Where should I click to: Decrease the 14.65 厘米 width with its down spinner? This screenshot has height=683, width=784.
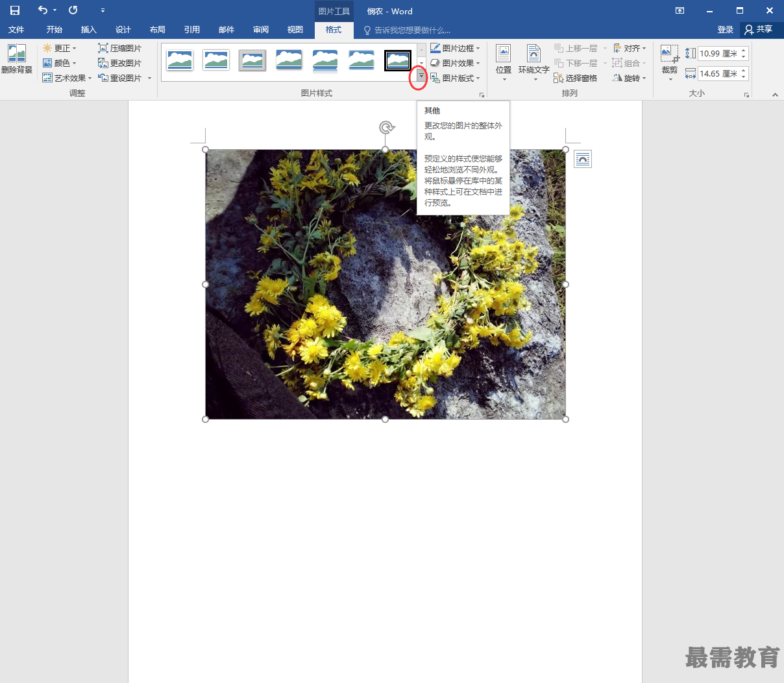click(x=744, y=77)
